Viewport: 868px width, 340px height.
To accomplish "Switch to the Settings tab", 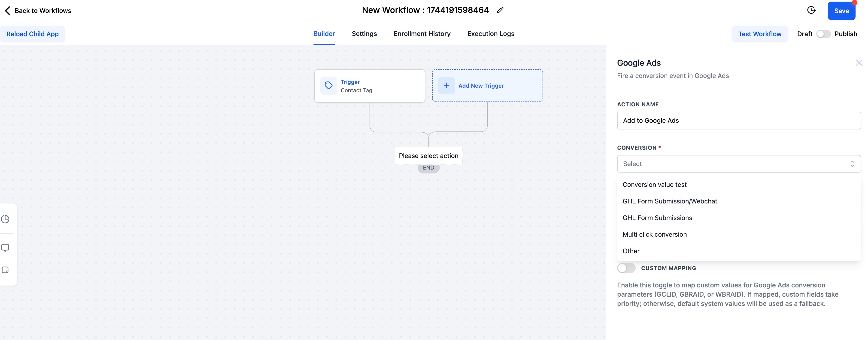I will click(x=364, y=34).
